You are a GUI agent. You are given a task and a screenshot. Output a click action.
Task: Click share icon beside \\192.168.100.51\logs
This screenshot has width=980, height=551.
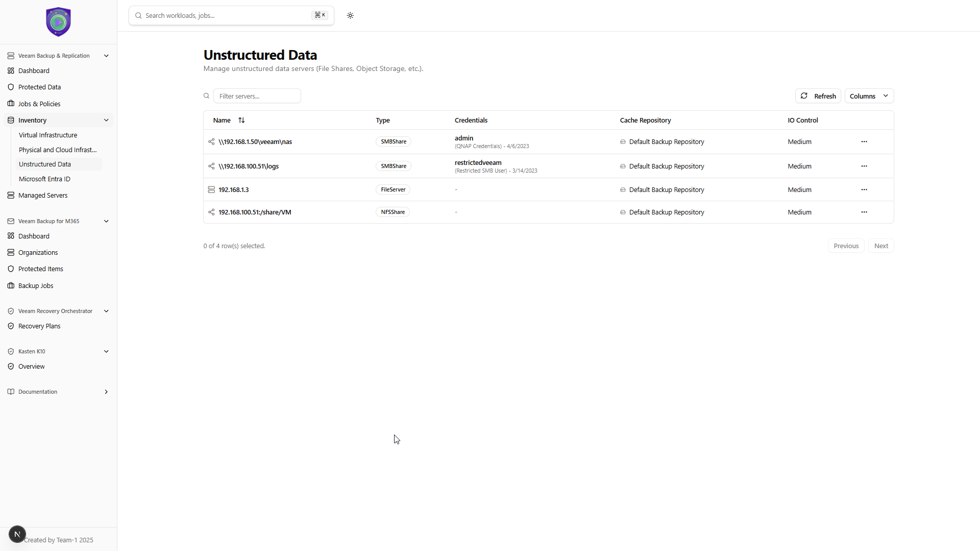click(211, 166)
